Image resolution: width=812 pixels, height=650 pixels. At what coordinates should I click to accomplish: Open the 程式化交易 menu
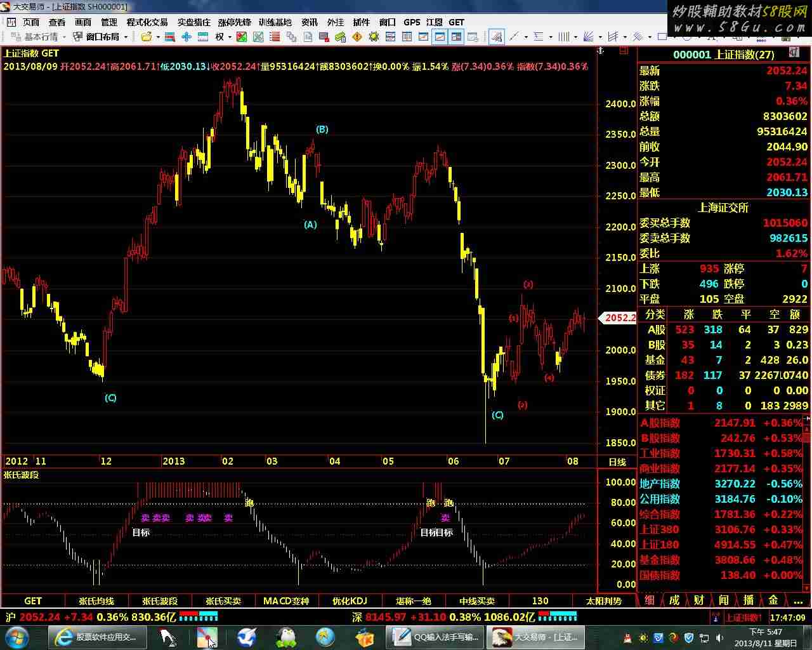click(147, 22)
